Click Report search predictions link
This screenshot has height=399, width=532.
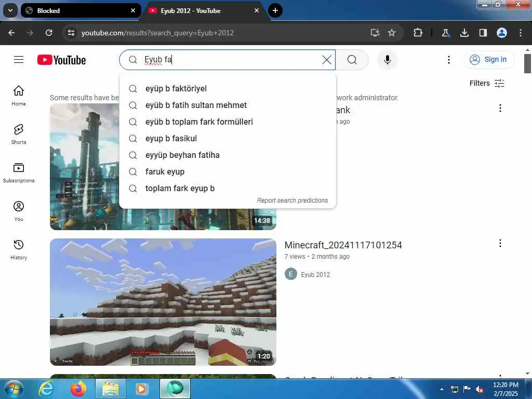click(292, 201)
